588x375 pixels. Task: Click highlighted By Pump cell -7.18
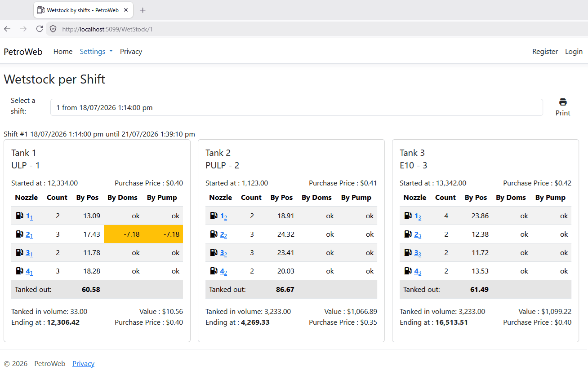click(x=163, y=234)
